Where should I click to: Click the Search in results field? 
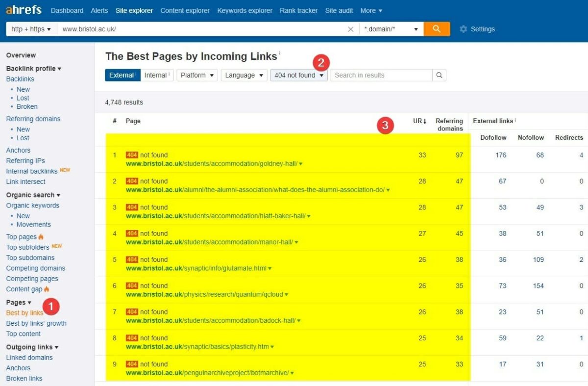pyautogui.click(x=381, y=75)
